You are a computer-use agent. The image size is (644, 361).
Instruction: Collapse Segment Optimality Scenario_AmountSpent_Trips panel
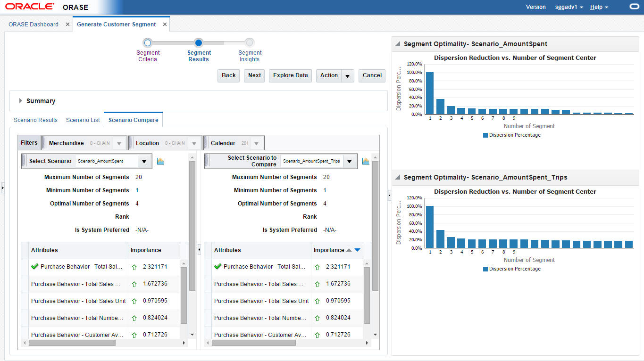pyautogui.click(x=398, y=178)
